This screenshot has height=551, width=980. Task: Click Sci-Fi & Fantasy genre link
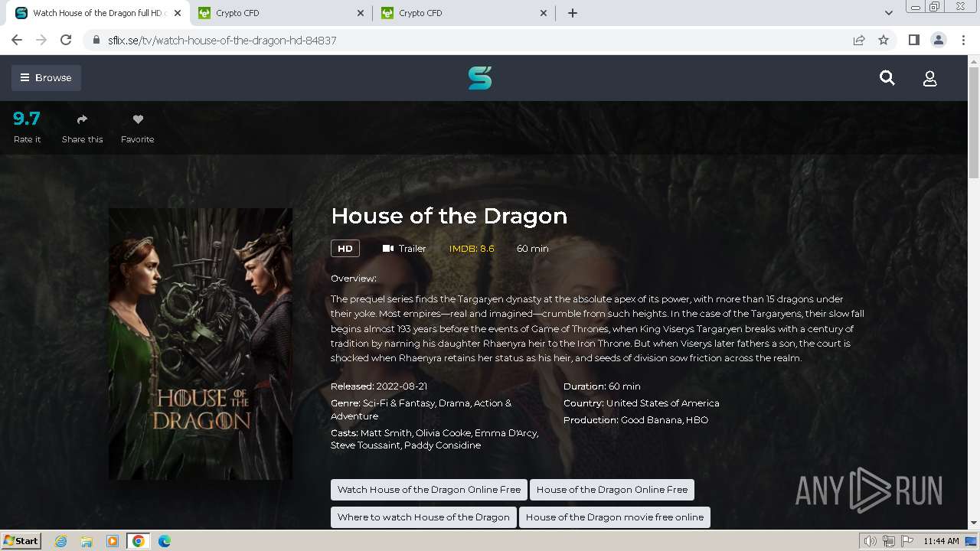[398, 403]
